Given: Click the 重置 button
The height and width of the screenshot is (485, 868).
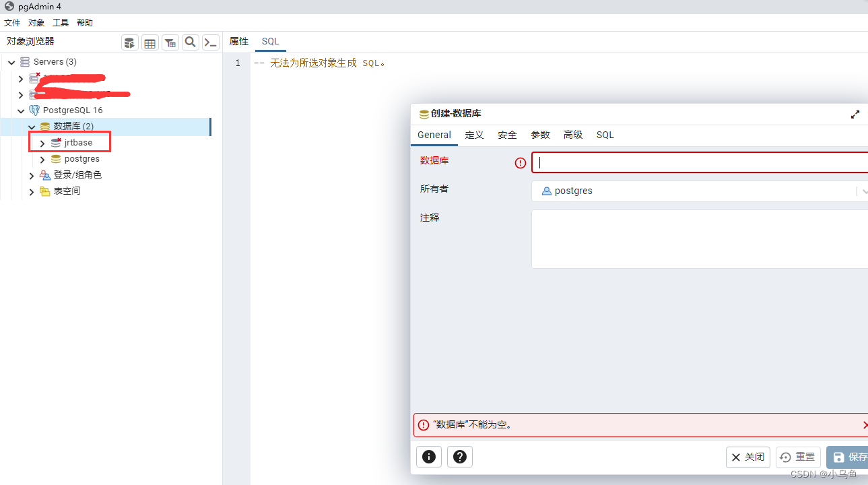Looking at the screenshot, I should pyautogui.click(x=799, y=457).
